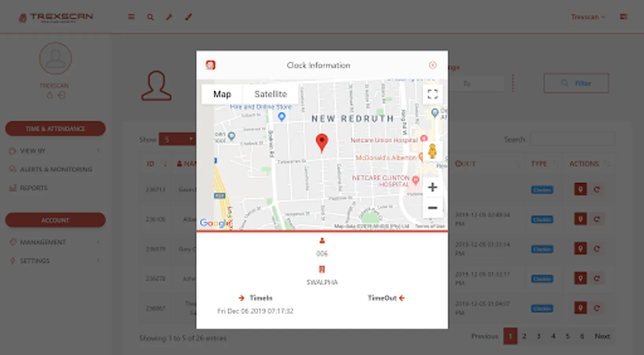Click the profile avatar circle in the sidebar

(55, 58)
